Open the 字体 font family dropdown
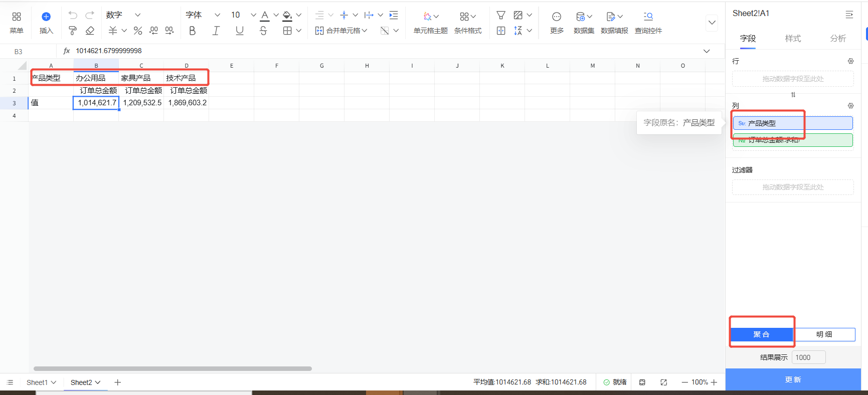Viewport: 868px width, 395px height. click(x=203, y=15)
